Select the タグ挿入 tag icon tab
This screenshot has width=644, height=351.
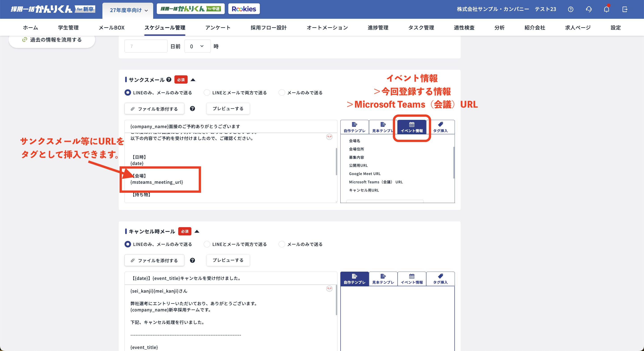pos(441,127)
